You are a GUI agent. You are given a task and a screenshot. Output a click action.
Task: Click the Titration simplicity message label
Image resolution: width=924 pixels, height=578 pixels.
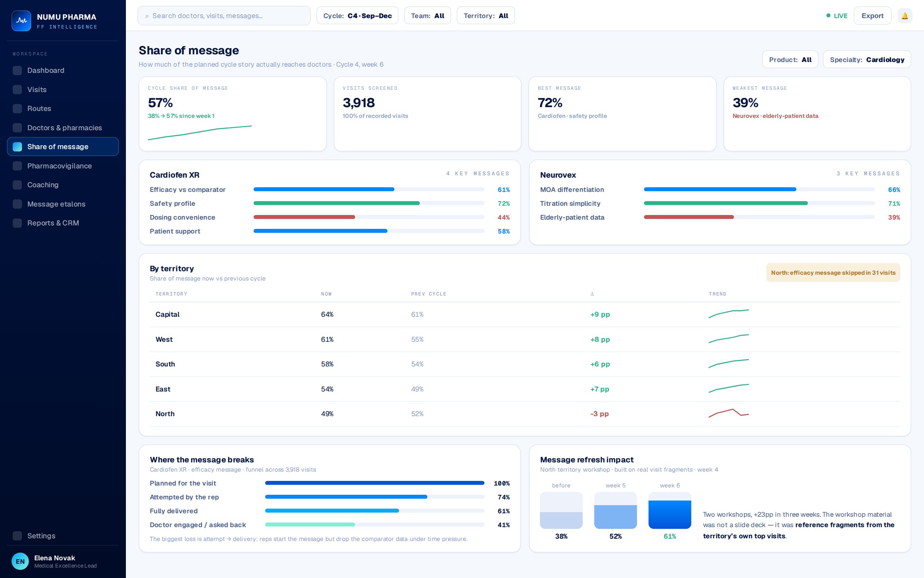pyautogui.click(x=570, y=203)
